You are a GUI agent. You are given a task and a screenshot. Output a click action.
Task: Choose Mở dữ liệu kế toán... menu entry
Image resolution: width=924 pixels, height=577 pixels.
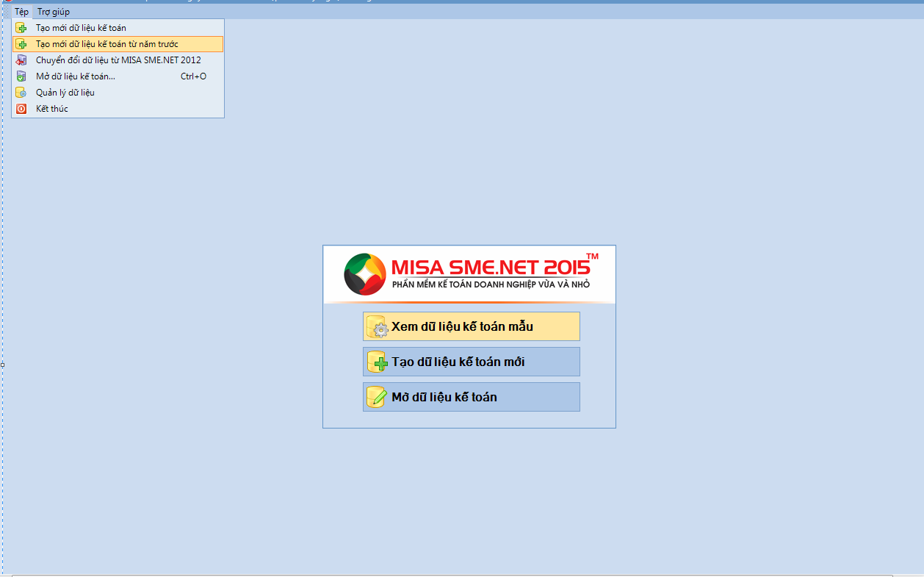point(118,76)
